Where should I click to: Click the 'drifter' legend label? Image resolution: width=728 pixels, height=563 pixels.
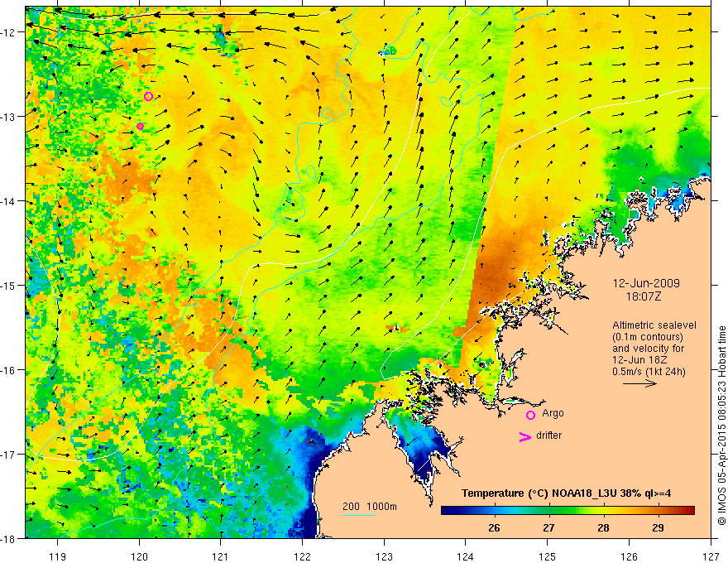click(548, 435)
